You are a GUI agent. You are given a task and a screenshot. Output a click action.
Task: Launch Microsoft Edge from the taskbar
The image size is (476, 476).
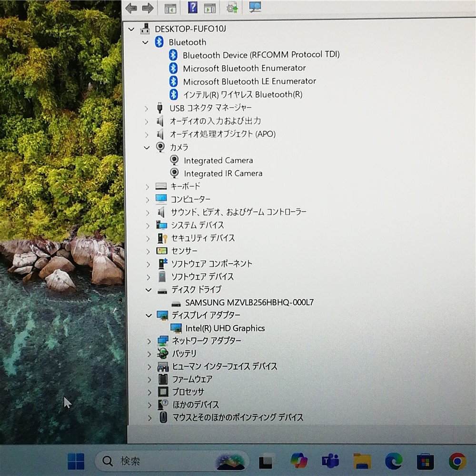[x=394, y=461]
